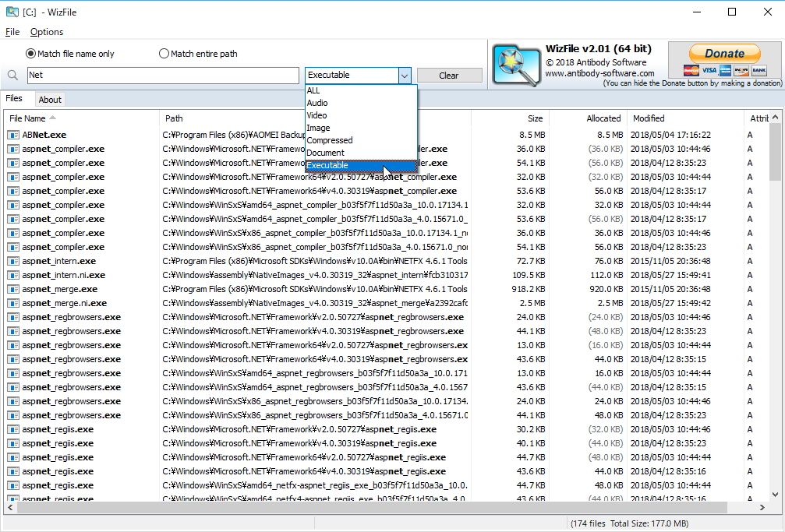Choose Video in the type list
This screenshot has height=532, width=785.
tap(361, 115)
